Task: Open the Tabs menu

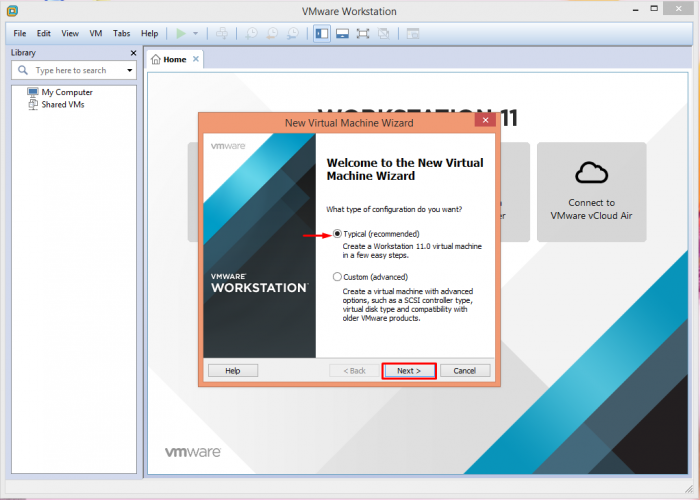Action: (121, 33)
